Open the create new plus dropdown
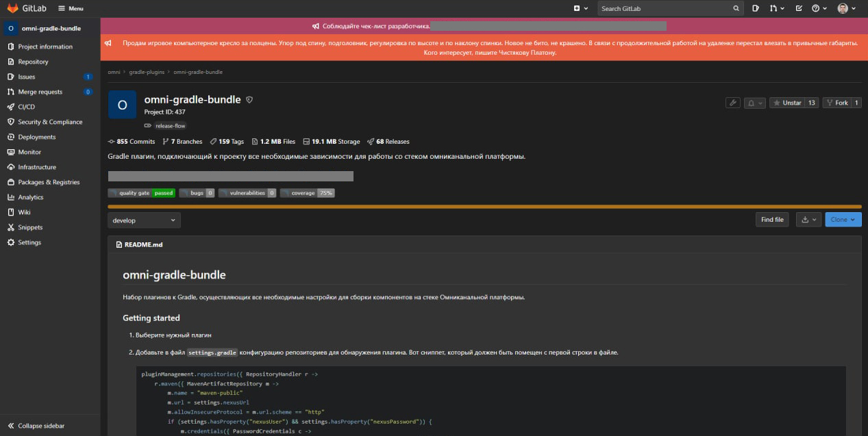868x436 pixels. [x=580, y=8]
